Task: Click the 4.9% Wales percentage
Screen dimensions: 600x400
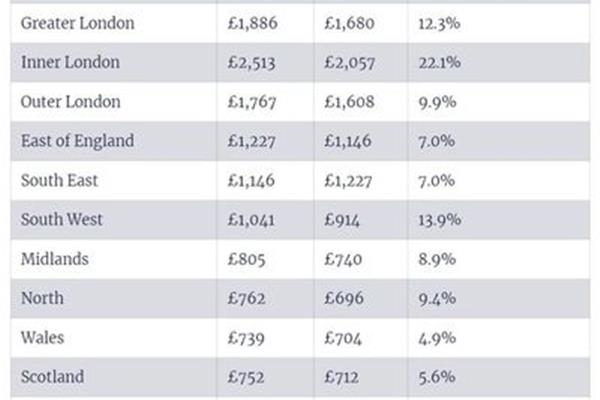Action: [437, 338]
